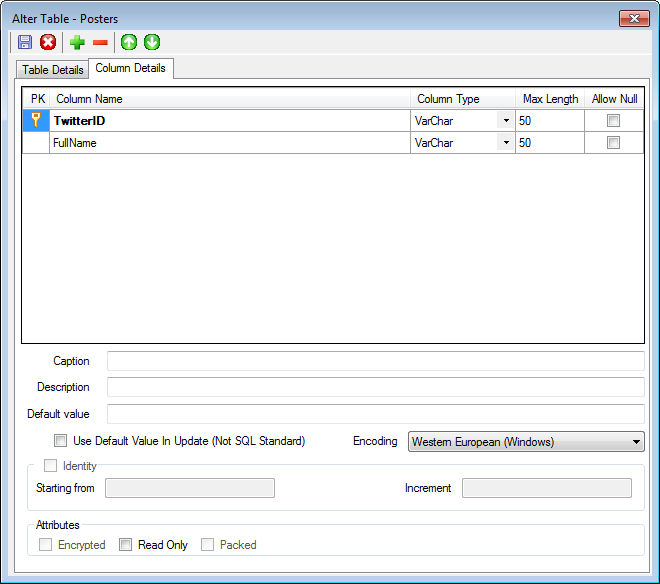The height and width of the screenshot is (584, 660).
Task: Move column down with green arrow
Action: pyautogui.click(x=152, y=42)
